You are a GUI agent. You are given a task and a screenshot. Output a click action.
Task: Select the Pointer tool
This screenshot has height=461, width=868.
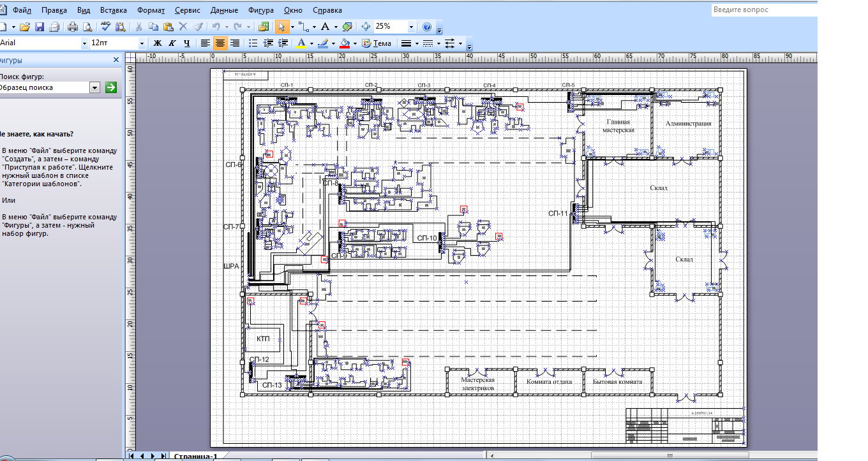[x=281, y=27]
